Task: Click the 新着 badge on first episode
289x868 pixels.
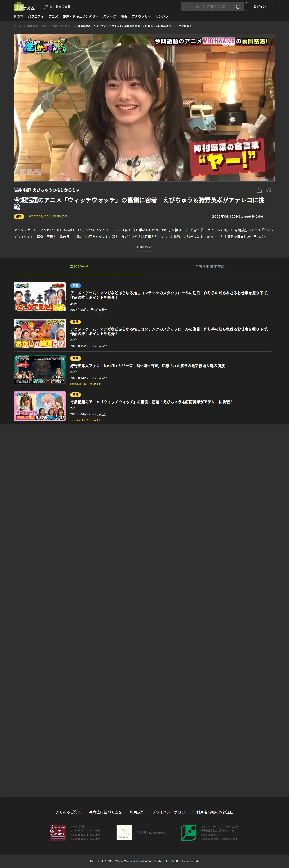Action: [x=75, y=286]
